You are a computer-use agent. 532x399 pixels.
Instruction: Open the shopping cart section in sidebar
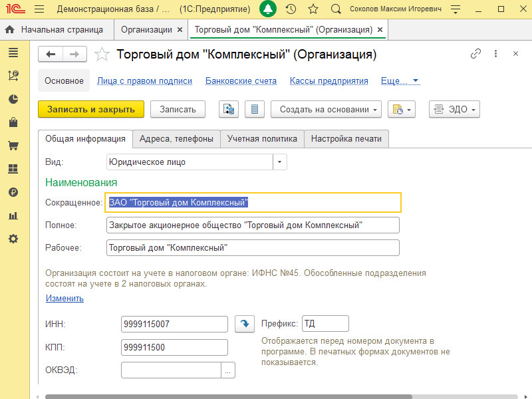click(x=13, y=146)
